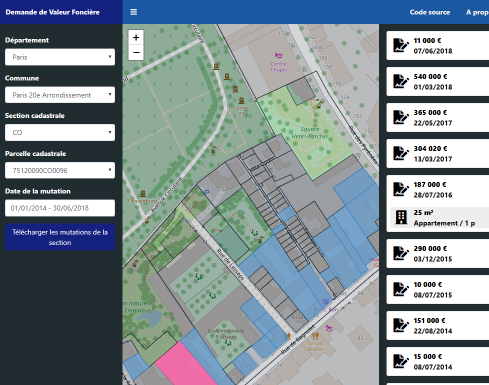Click the contract icon for 365 000 € sale
The image size is (489, 385).
pyautogui.click(x=400, y=118)
